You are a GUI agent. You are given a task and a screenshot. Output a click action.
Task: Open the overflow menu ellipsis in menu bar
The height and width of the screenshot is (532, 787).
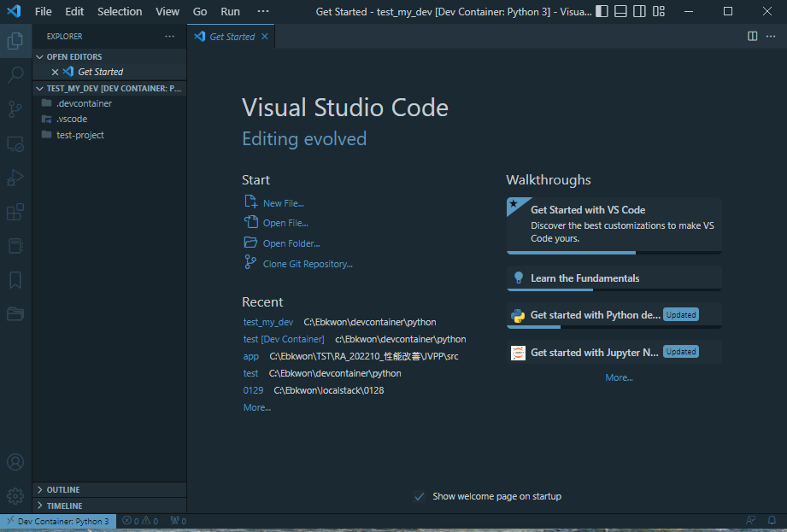point(263,11)
